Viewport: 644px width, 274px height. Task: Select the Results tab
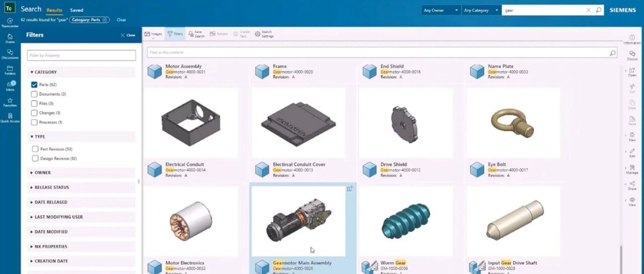54,10
